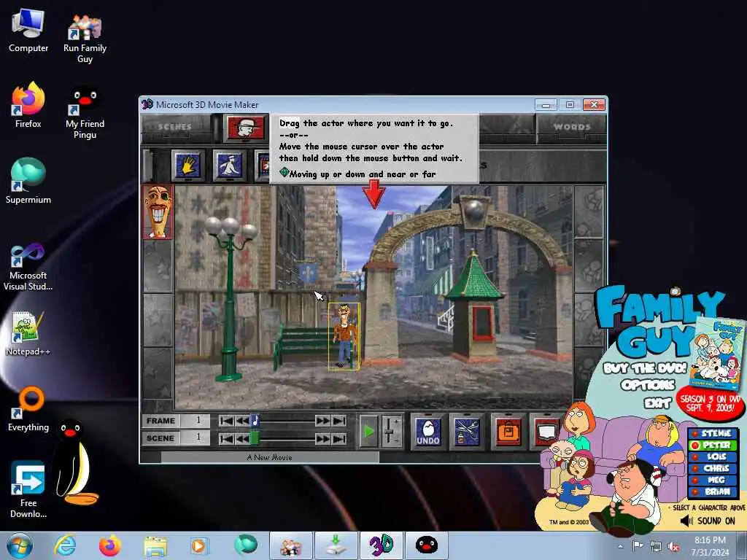Image resolution: width=747 pixels, height=560 pixels.
Task: Jump to first scene in Scene row
Action: tap(226, 438)
